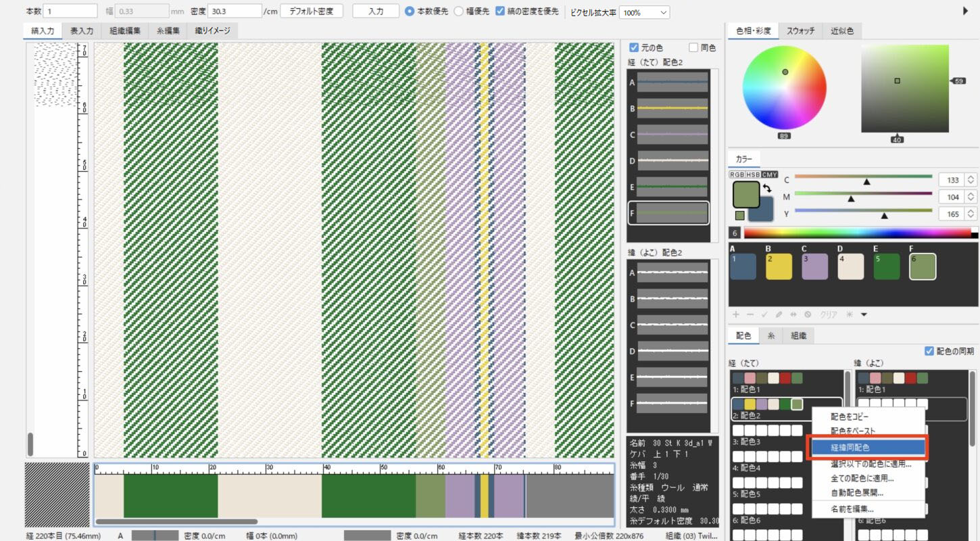The height and width of the screenshot is (541, 980).
Task: Click the starburst icon beside クリア
Action: click(850, 314)
